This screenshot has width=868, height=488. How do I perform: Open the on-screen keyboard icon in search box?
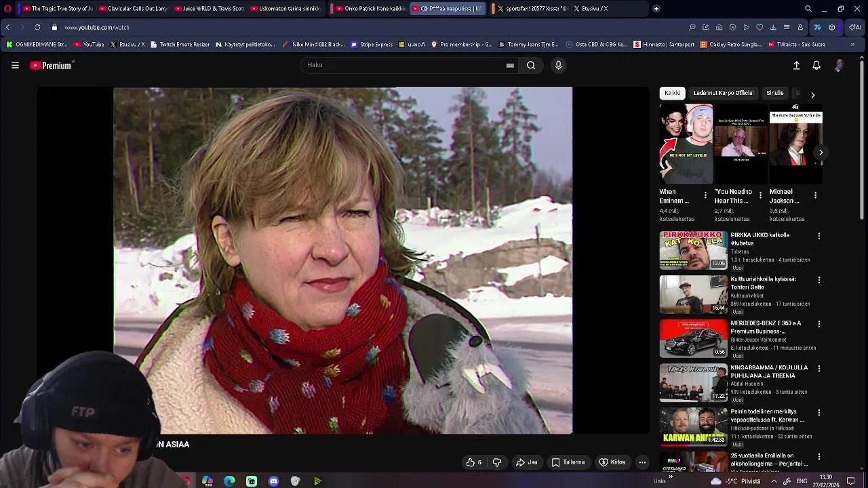coord(510,65)
